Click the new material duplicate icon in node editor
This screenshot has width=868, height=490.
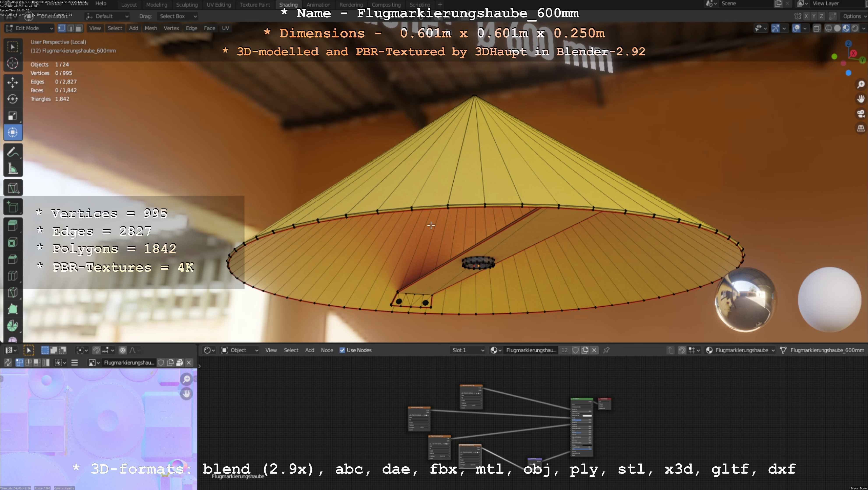click(x=585, y=350)
